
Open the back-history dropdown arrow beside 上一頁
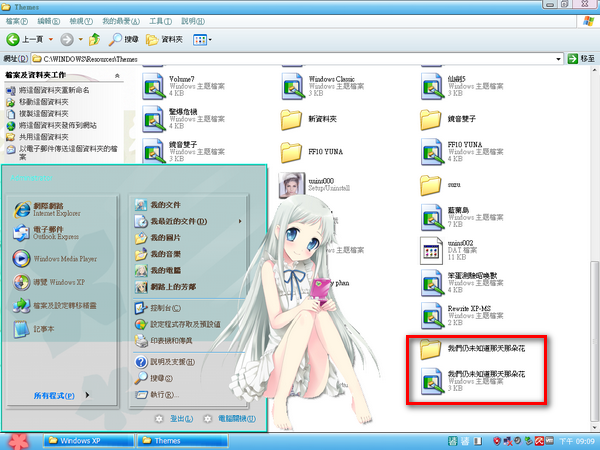[x=51, y=39]
